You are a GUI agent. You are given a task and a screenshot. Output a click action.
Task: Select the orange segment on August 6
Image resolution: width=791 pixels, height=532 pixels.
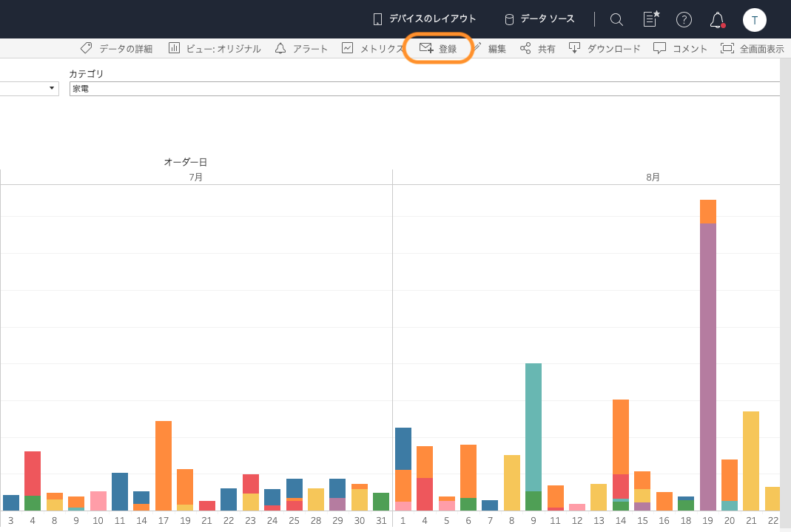(468, 471)
